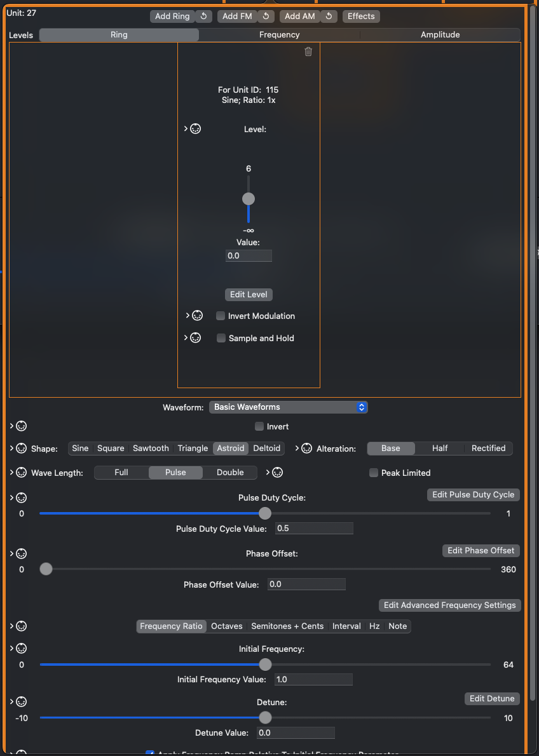Viewport: 539px width, 756px height.
Task: Click the MIDI icon beside Alteration
Action: click(307, 449)
